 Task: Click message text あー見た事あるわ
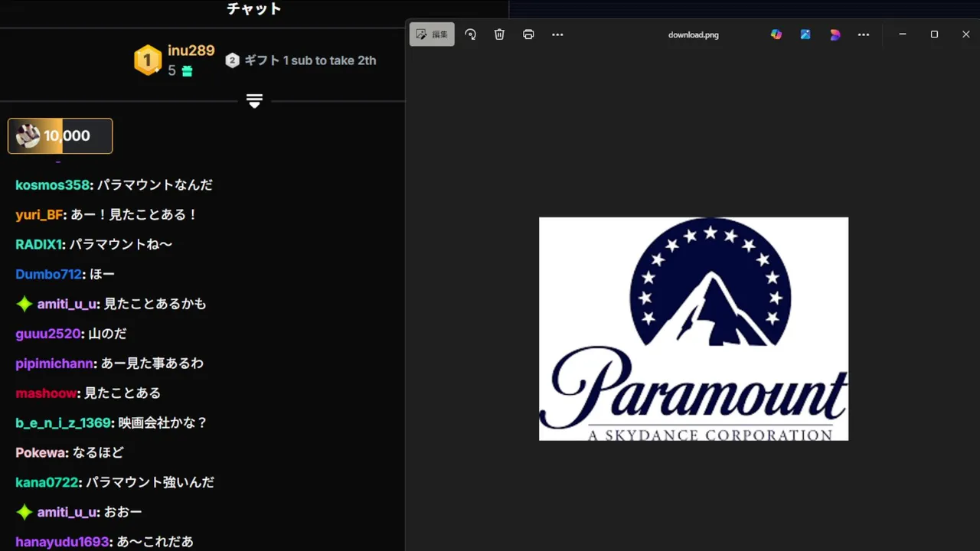152,364
